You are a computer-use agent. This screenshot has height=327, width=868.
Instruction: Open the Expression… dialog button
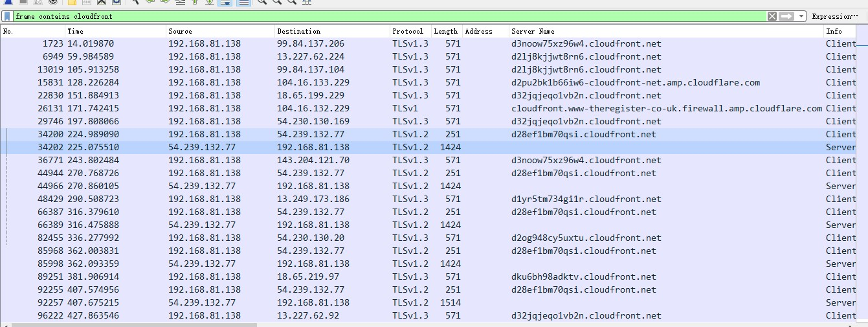coord(835,16)
